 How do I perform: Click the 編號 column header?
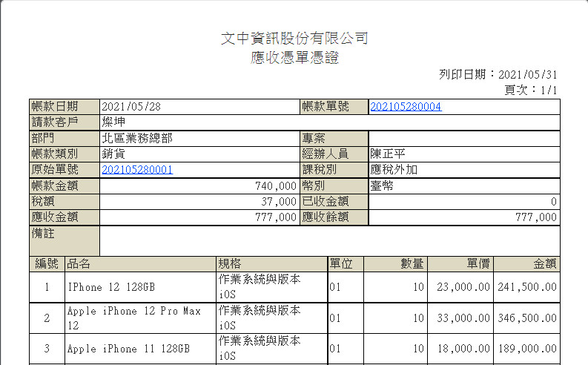coord(47,263)
